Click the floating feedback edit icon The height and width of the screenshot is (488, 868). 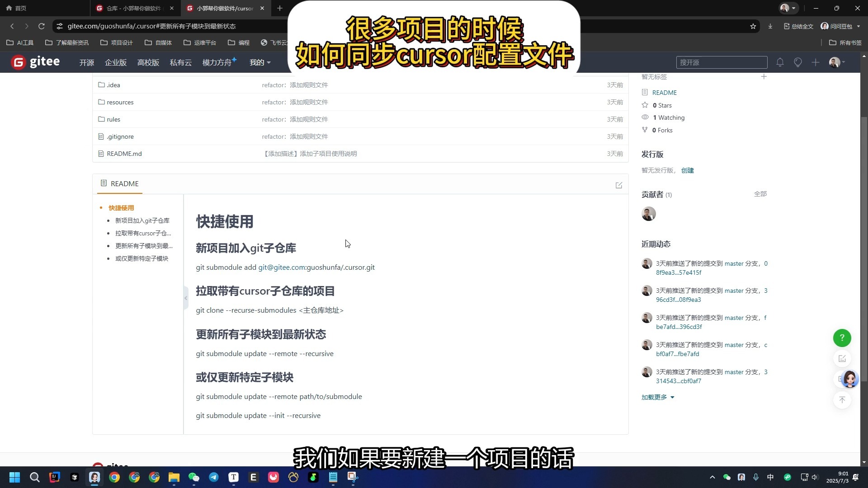(842, 358)
